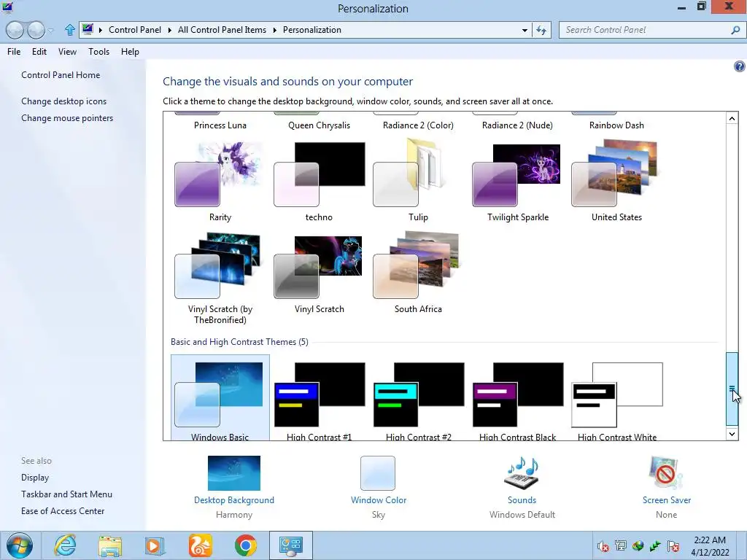Go up one level with the up arrow
The width and height of the screenshot is (747, 560).
69,30
